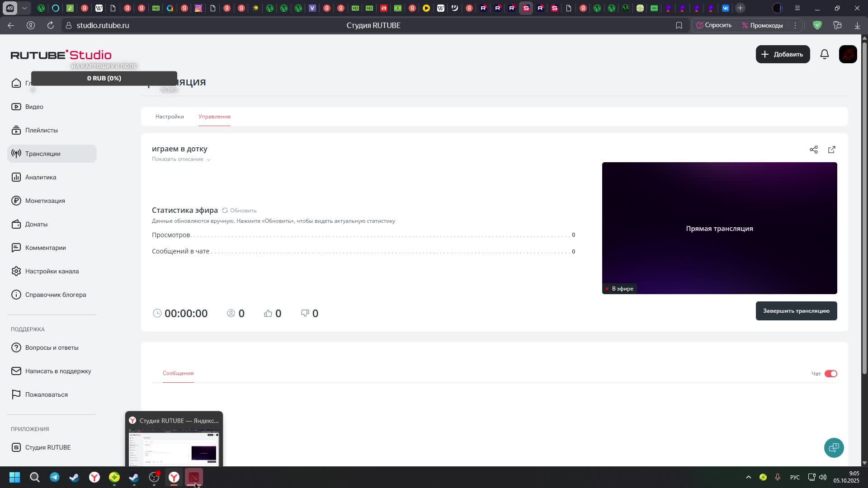Toggle the Чат switch off
The width and height of the screenshot is (868, 488).
(830, 374)
